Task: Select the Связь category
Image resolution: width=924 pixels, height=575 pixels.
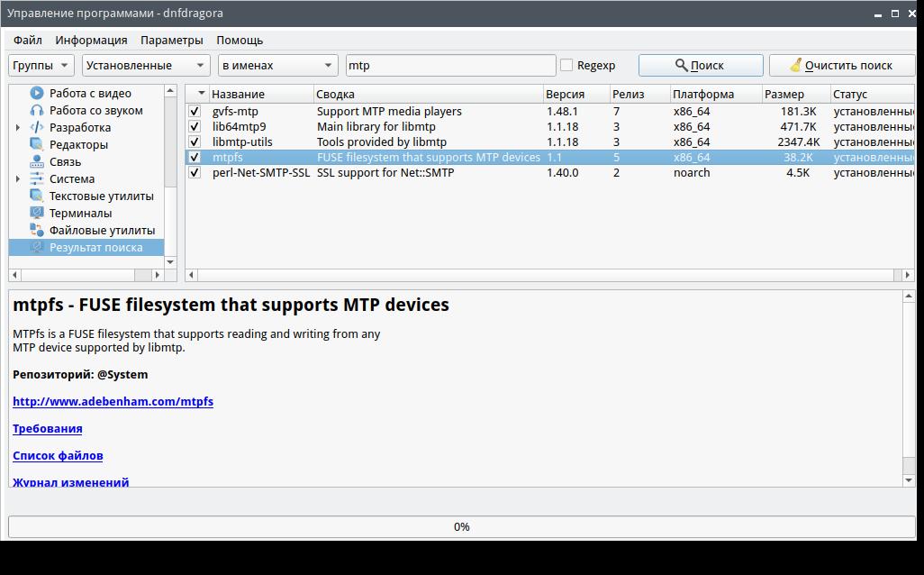Action: [x=65, y=161]
